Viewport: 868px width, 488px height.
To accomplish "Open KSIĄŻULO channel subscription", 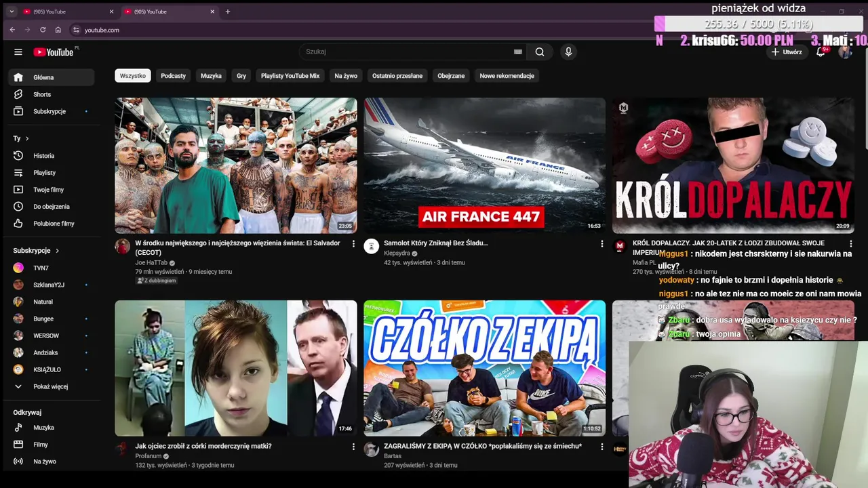I will pos(52,369).
